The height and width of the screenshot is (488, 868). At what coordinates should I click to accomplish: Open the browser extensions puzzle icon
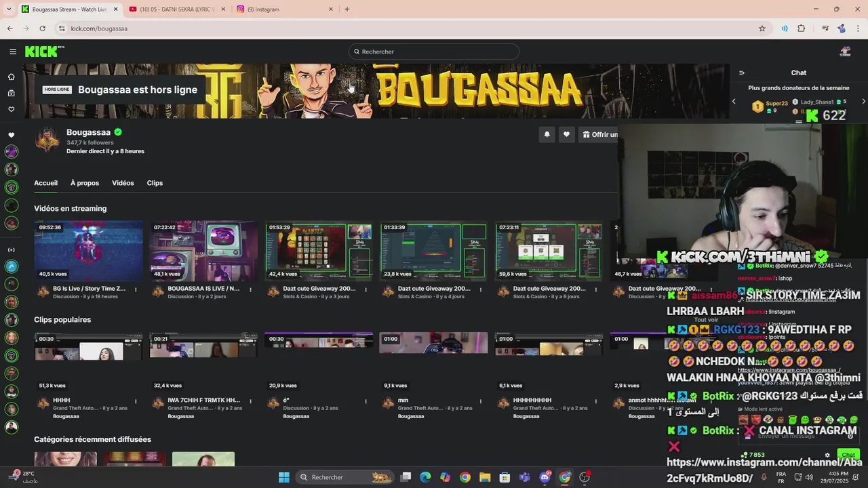802,28
